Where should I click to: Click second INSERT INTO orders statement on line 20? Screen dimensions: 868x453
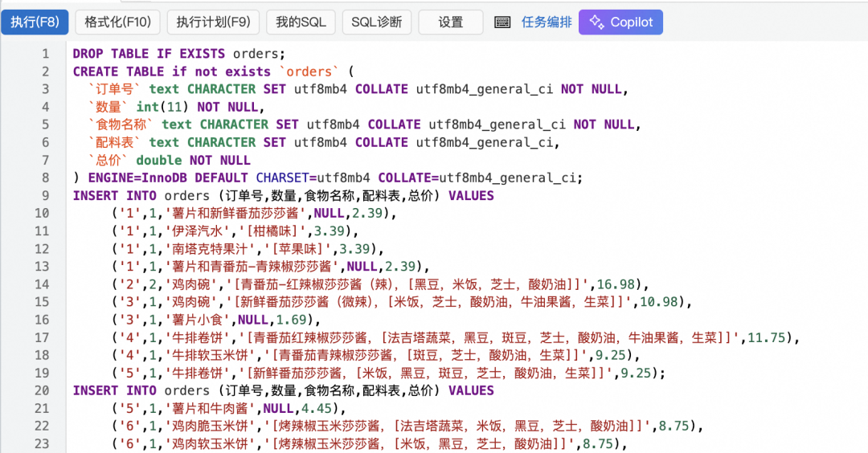click(284, 390)
